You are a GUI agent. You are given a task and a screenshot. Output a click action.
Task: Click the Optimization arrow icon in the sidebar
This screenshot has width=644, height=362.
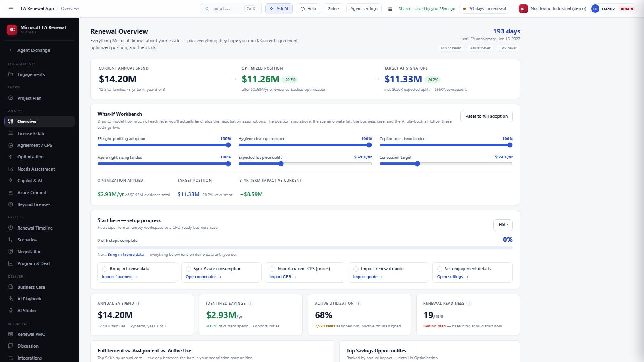(11, 157)
